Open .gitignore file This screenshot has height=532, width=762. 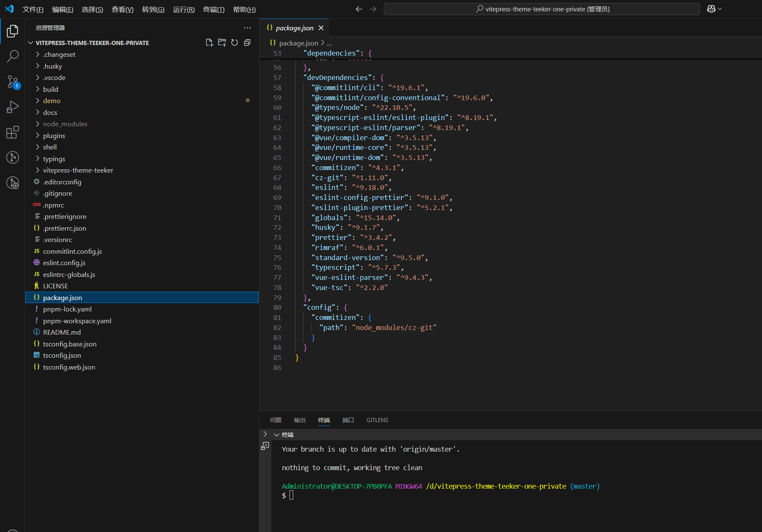click(x=57, y=193)
